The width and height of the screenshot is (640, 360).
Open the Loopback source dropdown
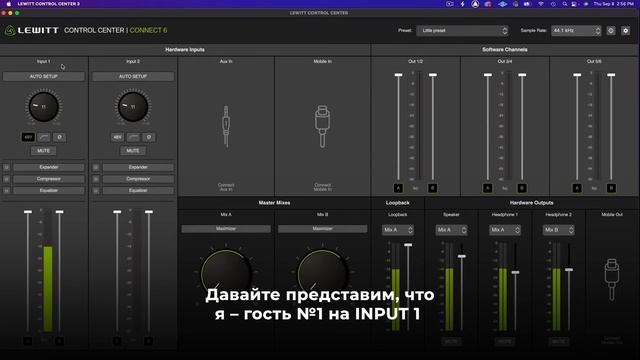(x=398, y=230)
